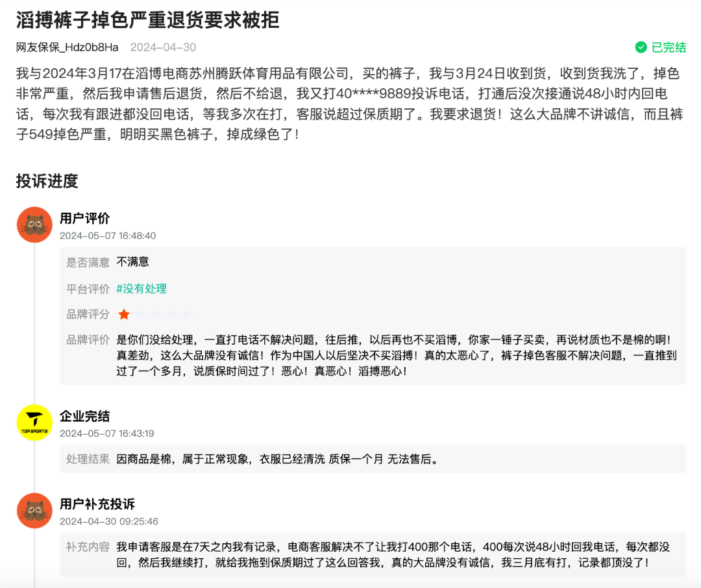Click the 品牌评分 label
Viewport: 701px width, 588px height.
coord(88,314)
